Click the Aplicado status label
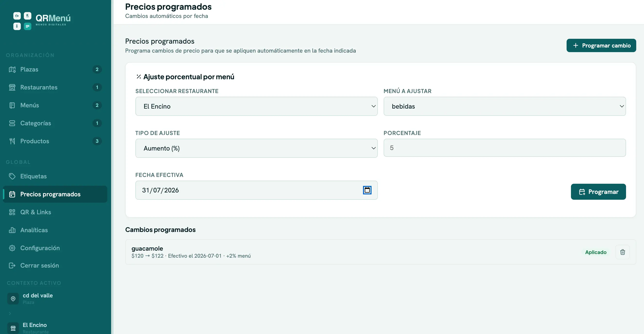 point(596,252)
